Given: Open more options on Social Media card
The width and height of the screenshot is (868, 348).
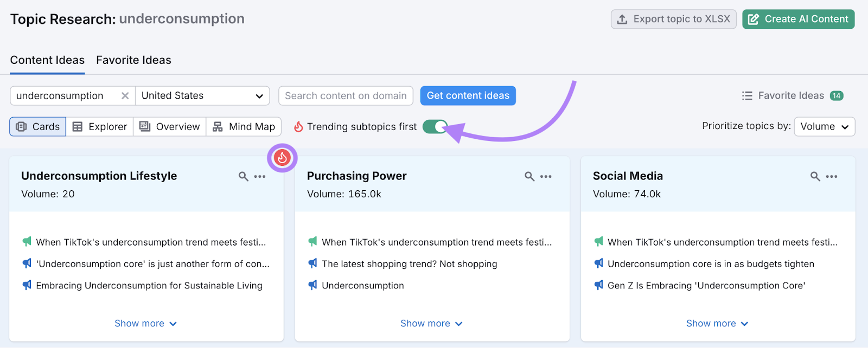Looking at the screenshot, I should tap(832, 176).
